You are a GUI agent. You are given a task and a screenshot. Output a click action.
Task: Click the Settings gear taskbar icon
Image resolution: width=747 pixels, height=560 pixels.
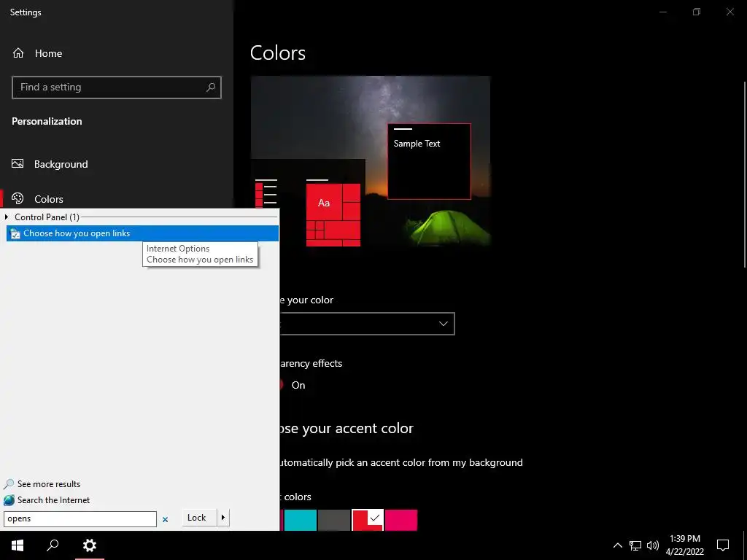pyautogui.click(x=90, y=545)
